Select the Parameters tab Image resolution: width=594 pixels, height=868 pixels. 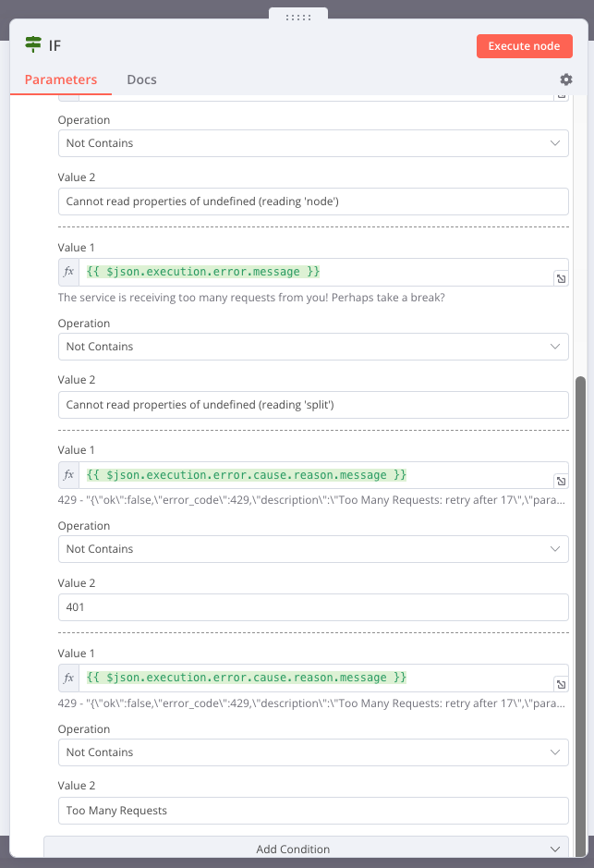point(61,79)
